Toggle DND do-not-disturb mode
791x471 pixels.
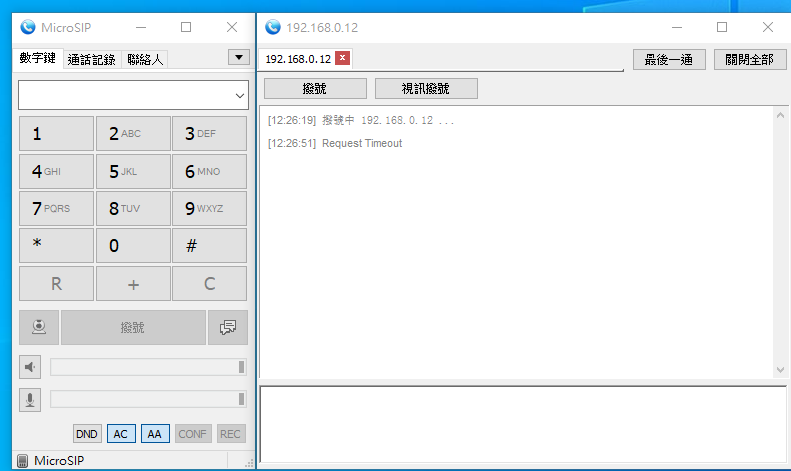pos(87,434)
